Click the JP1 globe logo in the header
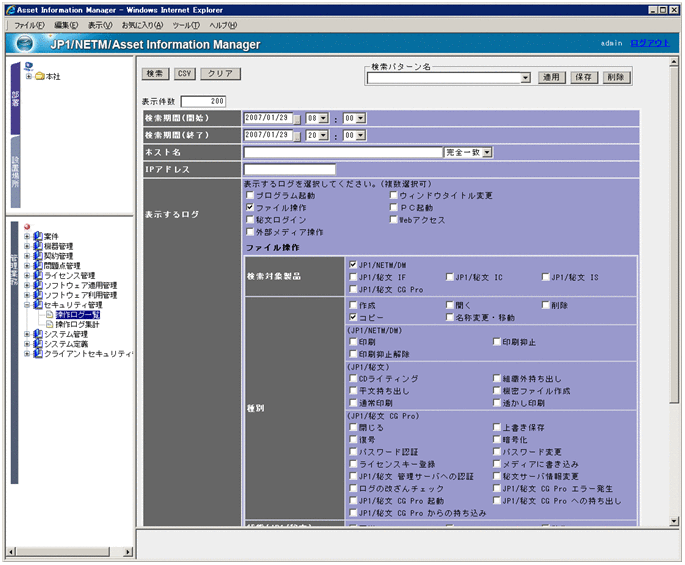The image size is (685, 565). coord(24,44)
